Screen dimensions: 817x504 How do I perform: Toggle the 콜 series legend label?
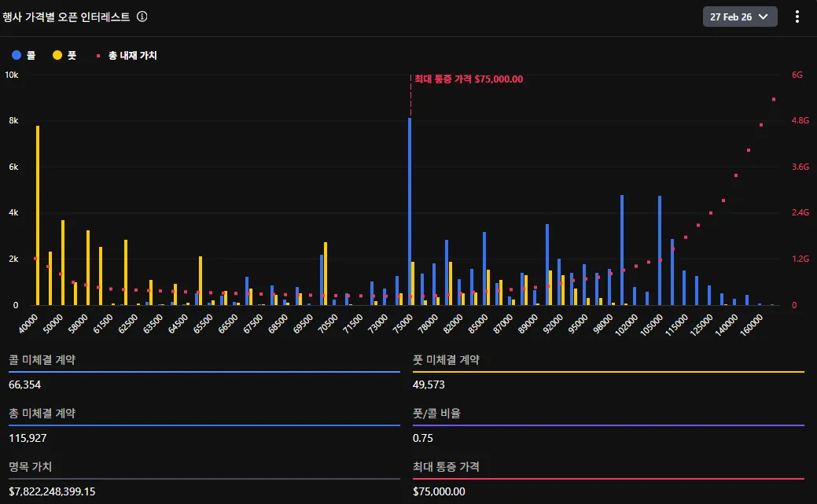tap(31, 56)
